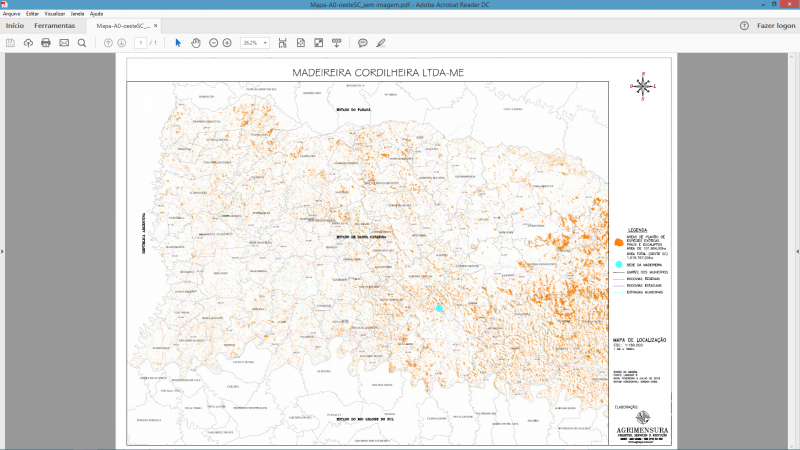Click the cyan Sede da Madeireira map marker
The image size is (800, 450).
(439, 308)
